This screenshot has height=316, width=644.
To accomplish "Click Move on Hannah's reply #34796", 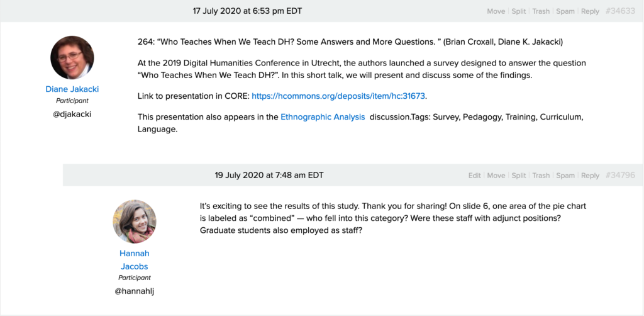I will 496,176.
